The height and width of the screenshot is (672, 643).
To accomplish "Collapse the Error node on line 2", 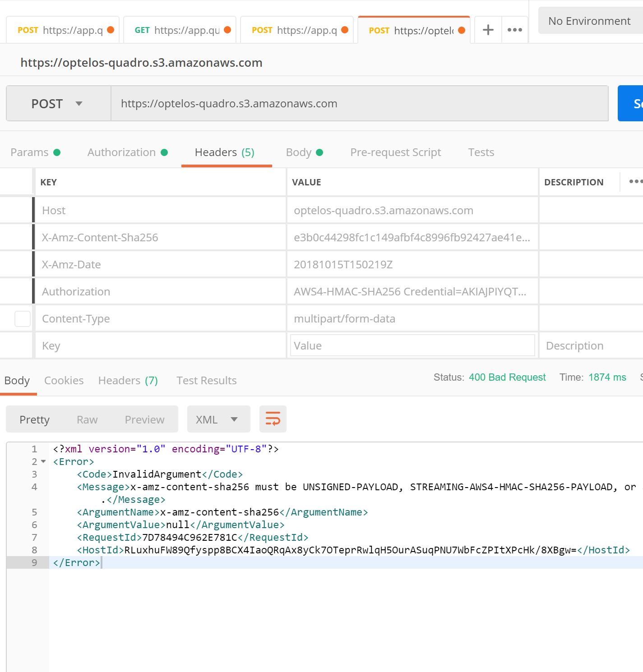I will (43, 461).
